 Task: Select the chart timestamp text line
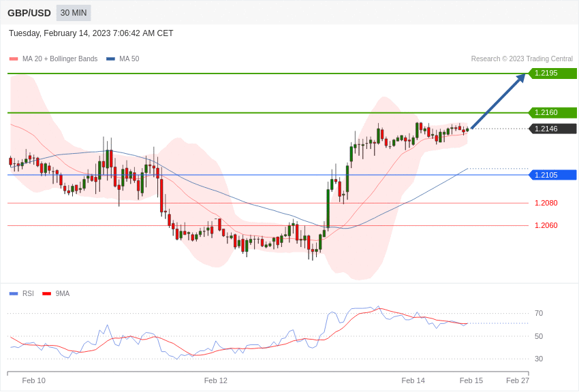click(91, 33)
